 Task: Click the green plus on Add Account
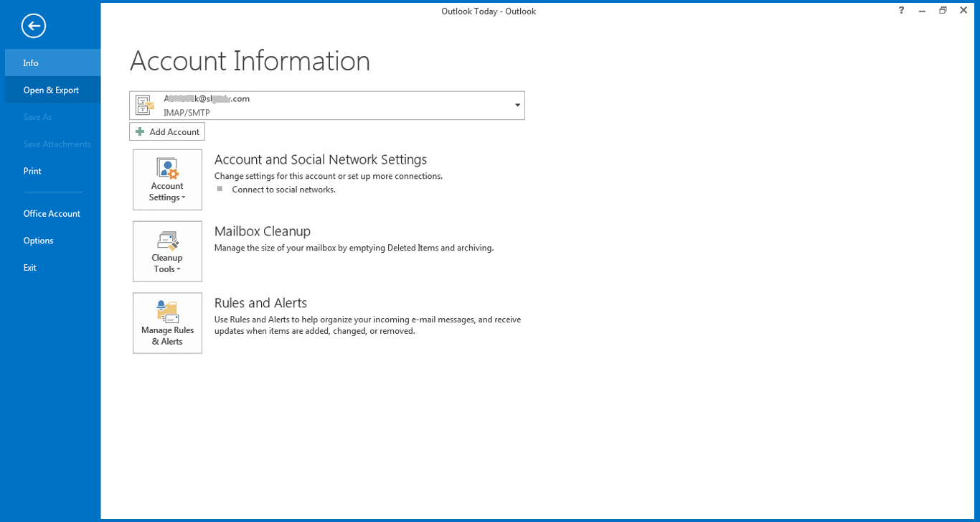(140, 131)
